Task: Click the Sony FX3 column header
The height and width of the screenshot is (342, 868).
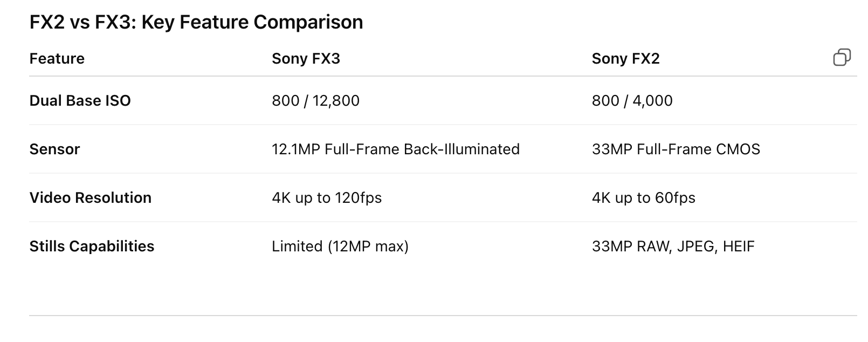Action: pyautogui.click(x=306, y=58)
